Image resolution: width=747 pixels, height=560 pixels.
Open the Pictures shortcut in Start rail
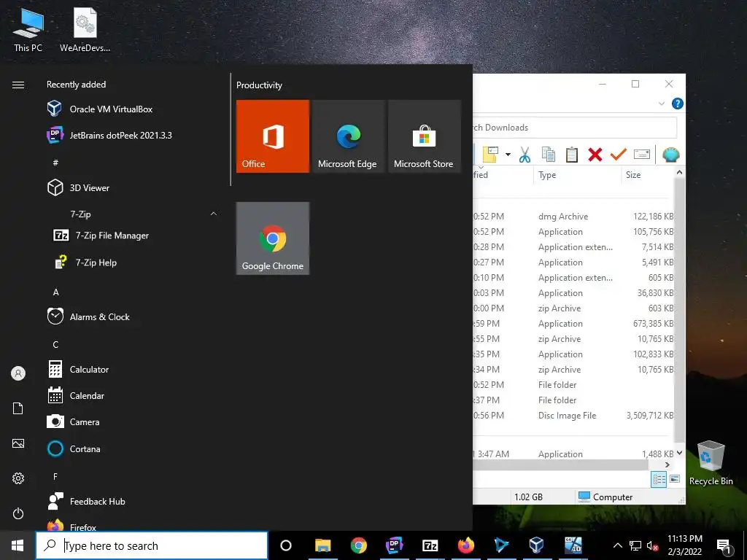click(x=18, y=443)
